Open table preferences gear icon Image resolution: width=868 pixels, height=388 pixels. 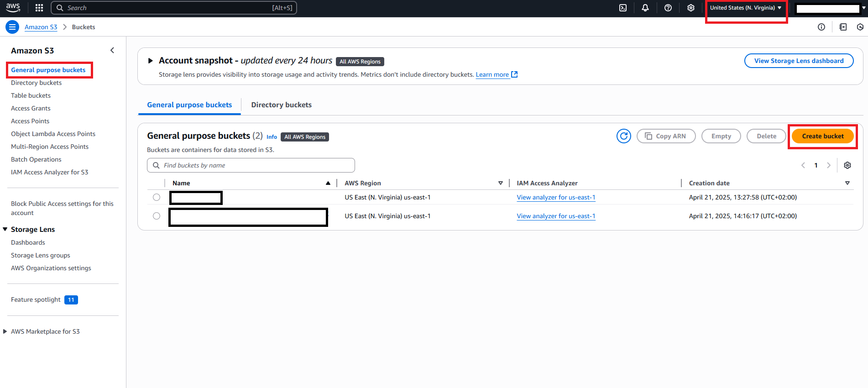(847, 165)
